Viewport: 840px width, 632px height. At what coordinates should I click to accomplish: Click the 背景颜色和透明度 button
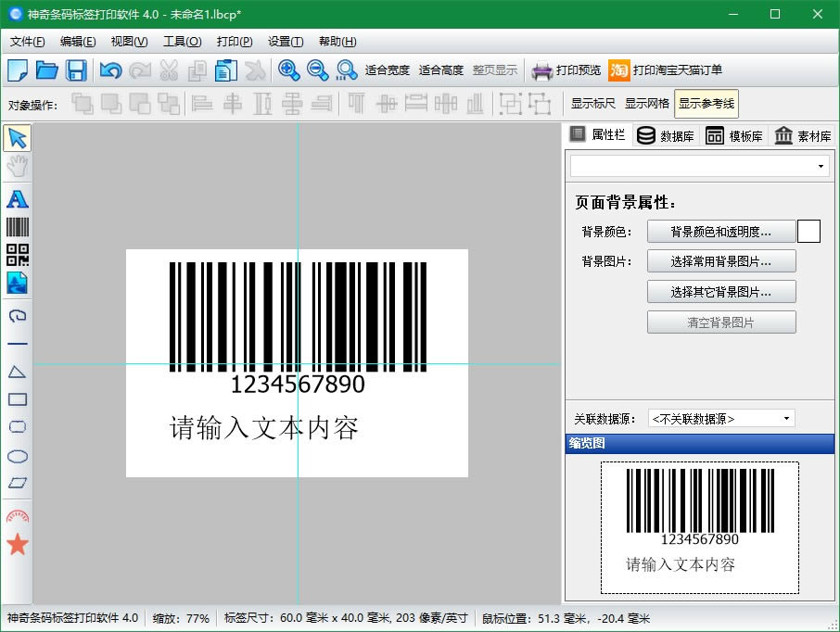tap(721, 232)
